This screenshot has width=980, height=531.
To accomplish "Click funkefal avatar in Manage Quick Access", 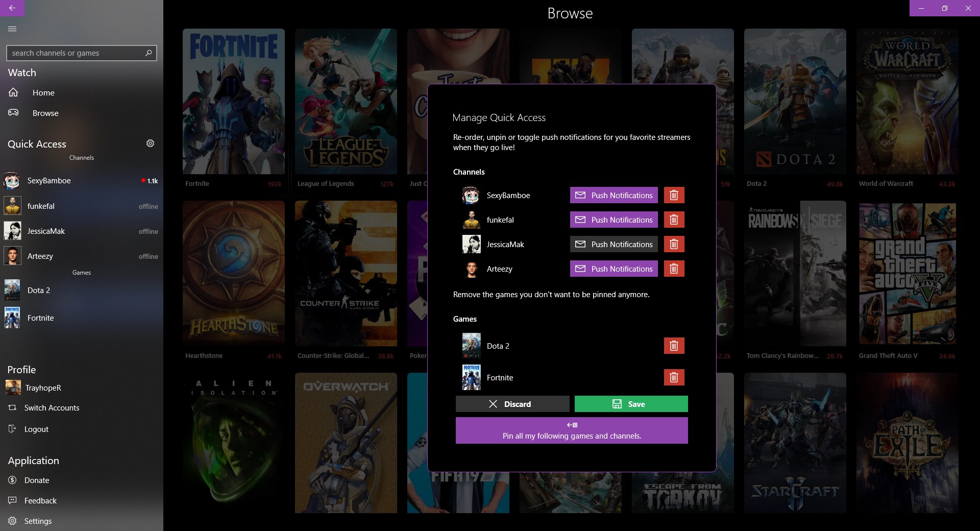I will pyautogui.click(x=471, y=220).
